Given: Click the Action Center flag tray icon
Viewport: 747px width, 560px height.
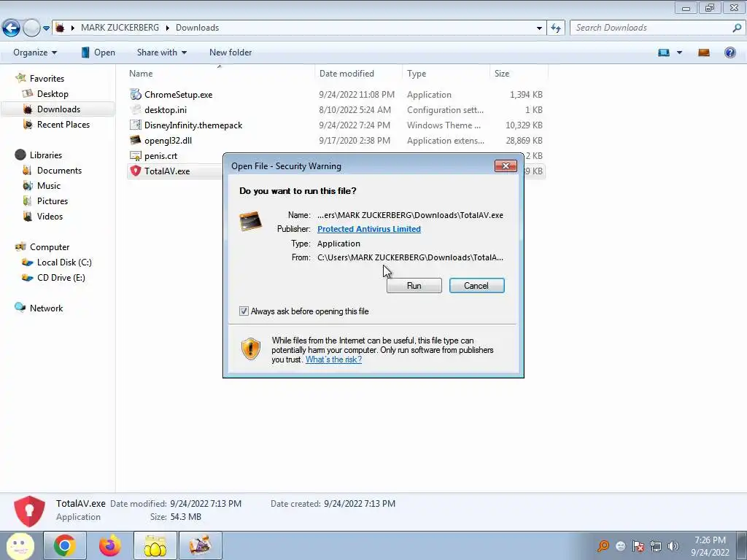Looking at the screenshot, I should (638, 545).
